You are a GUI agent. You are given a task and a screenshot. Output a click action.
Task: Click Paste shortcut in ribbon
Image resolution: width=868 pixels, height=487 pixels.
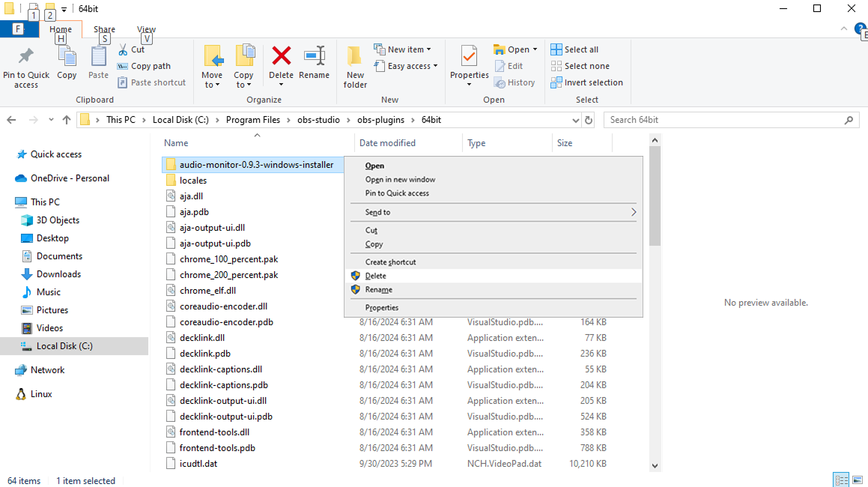(152, 82)
